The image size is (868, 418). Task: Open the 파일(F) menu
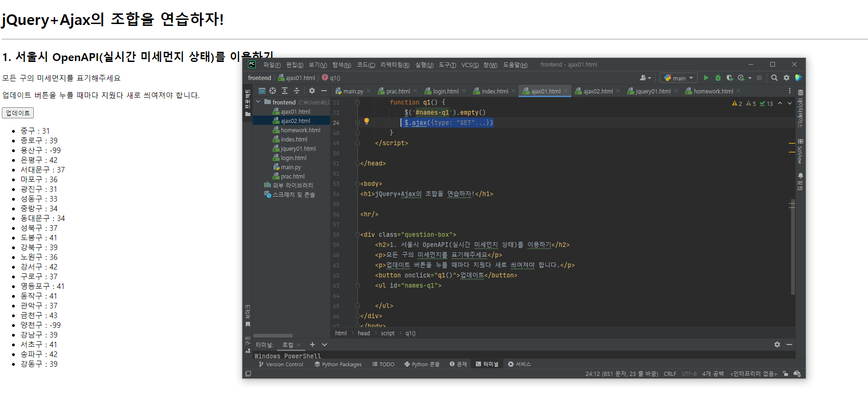272,65
